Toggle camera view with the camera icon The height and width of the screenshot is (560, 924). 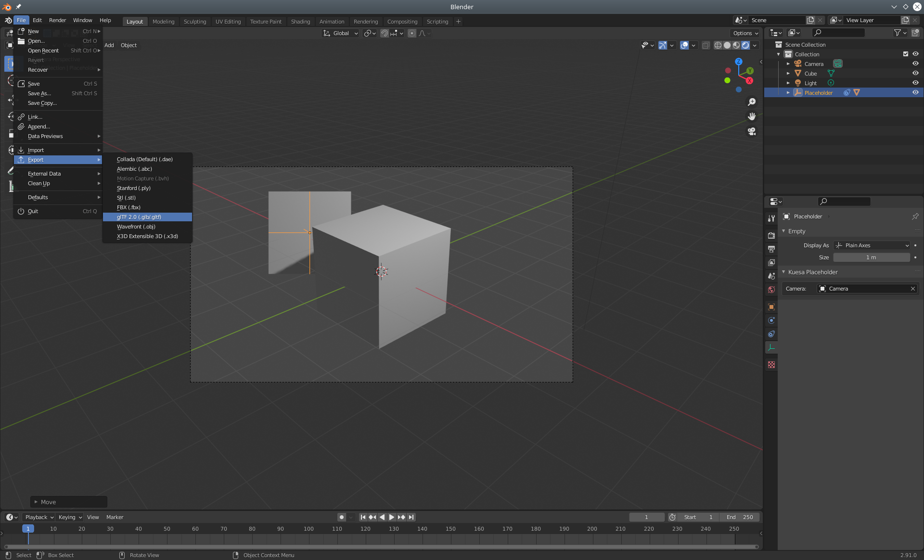tap(752, 131)
